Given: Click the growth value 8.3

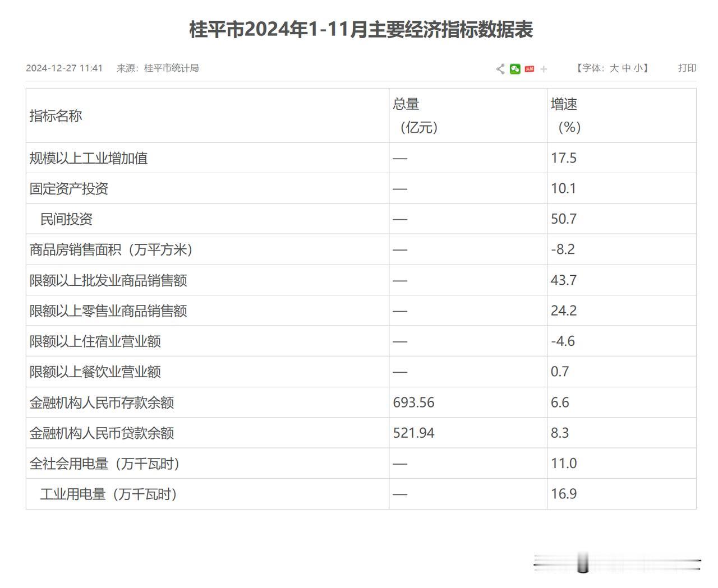Looking at the screenshot, I should [x=560, y=433].
